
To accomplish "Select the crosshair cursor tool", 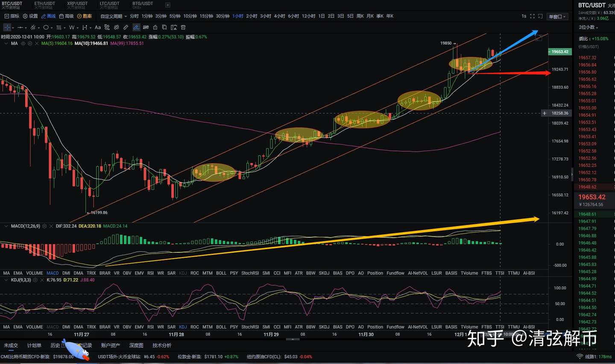I will [7, 27].
